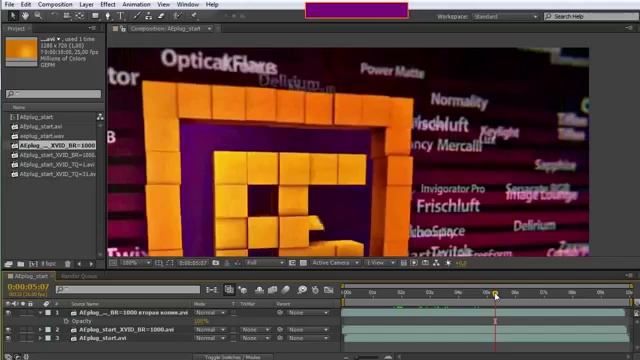
Task: Open the 1 View layout dropdown
Action: click(x=380, y=263)
